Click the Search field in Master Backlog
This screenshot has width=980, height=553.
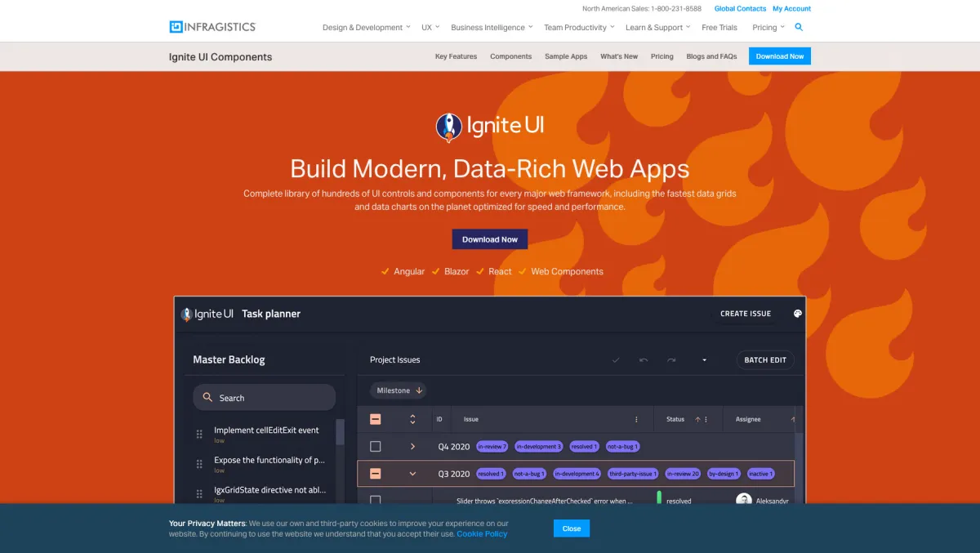tap(265, 398)
